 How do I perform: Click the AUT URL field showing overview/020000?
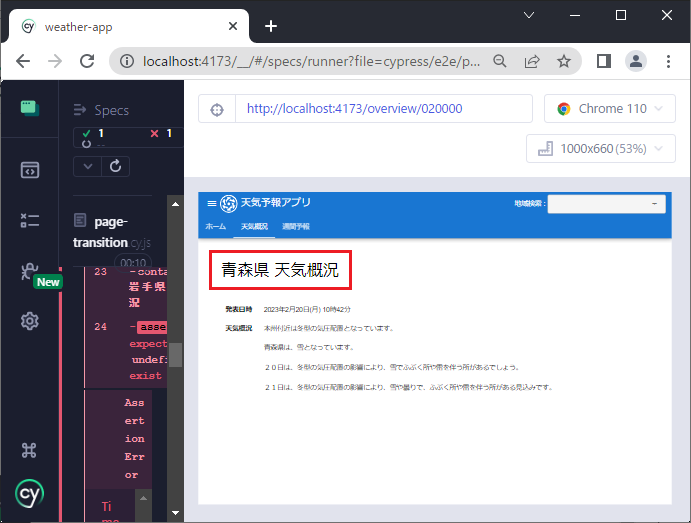(x=384, y=108)
